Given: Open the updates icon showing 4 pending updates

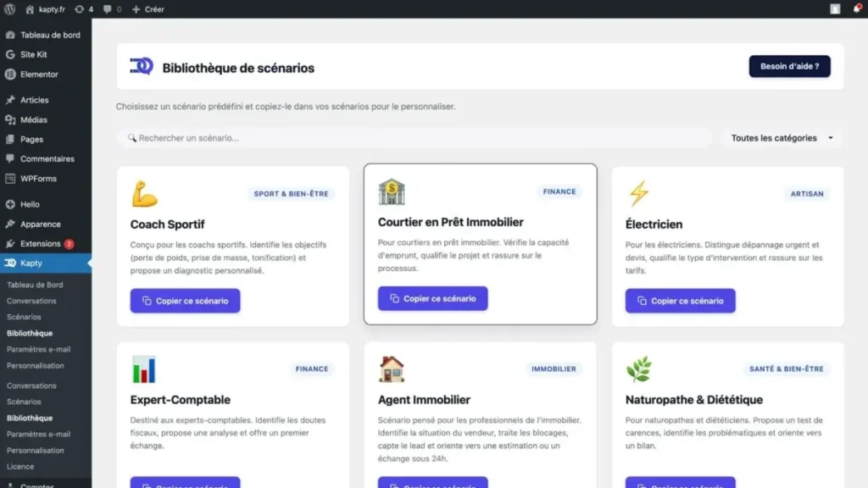Looking at the screenshot, I should click(83, 9).
